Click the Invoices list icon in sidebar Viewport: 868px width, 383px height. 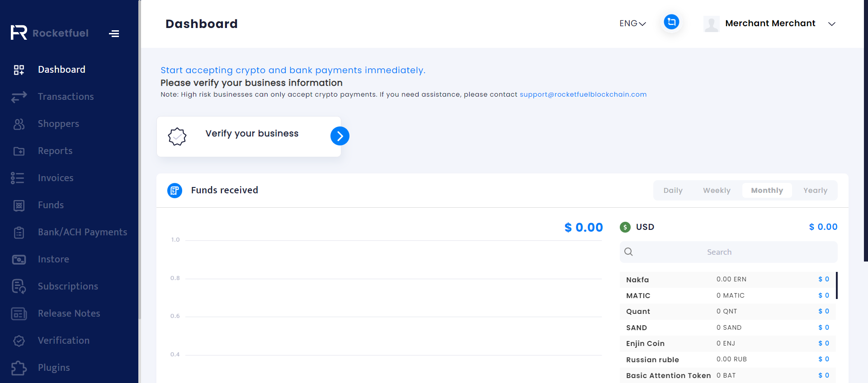[18, 178]
